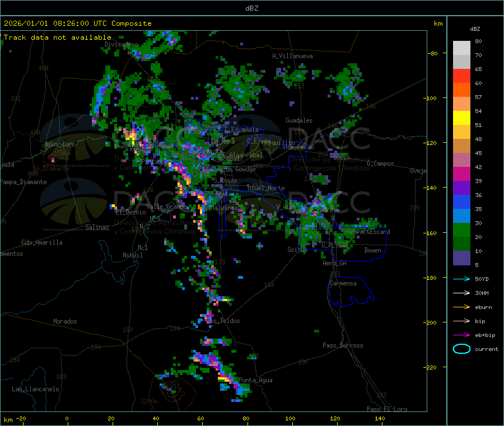Viewport: 504px width, 426px height.
Task: Click the Algarrobal map label
Action: (x=246, y=155)
